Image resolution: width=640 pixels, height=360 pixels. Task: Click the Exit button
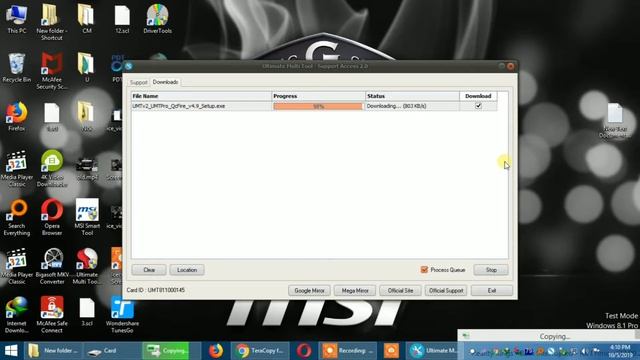(x=492, y=291)
